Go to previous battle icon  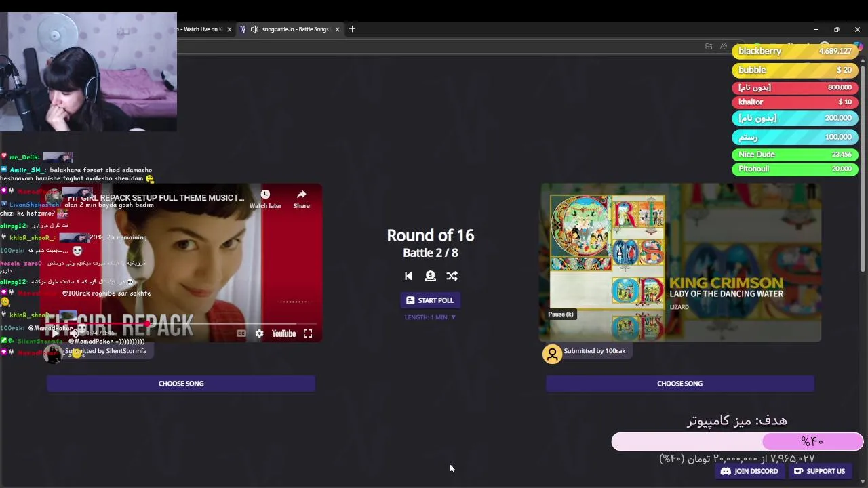(408, 276)
